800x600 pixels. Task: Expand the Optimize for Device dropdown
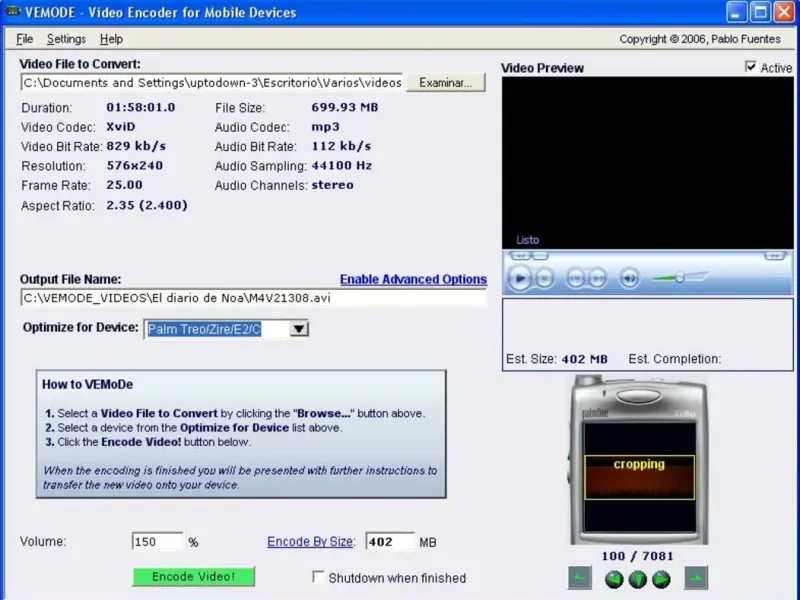coord(299,329)
